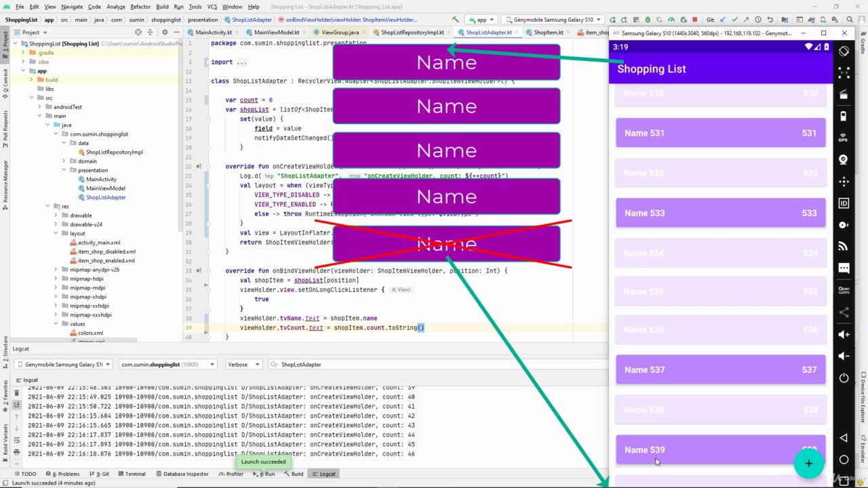The image size is (868, 488).
Task: Click emulator volume down button
Action: [844, 356]
